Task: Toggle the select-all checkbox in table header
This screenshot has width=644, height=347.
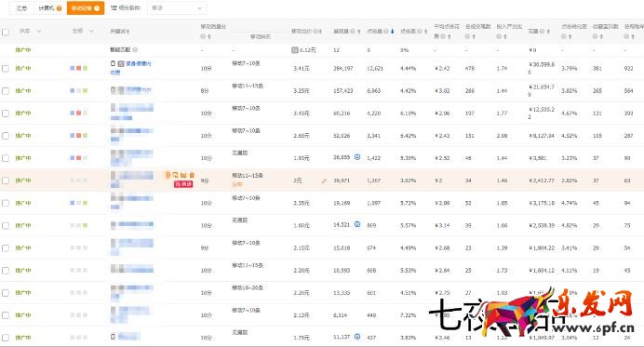Action: (6, 32)
